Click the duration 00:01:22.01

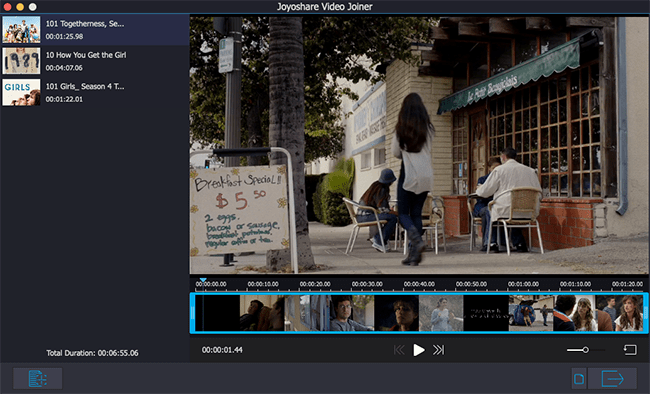point(64,99)
